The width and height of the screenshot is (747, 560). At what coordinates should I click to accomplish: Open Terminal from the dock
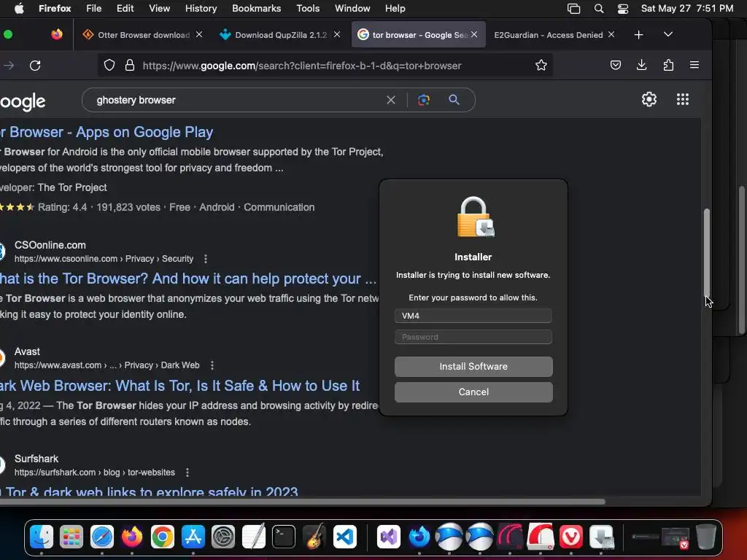pyautogui.click(x=284, y=537)
